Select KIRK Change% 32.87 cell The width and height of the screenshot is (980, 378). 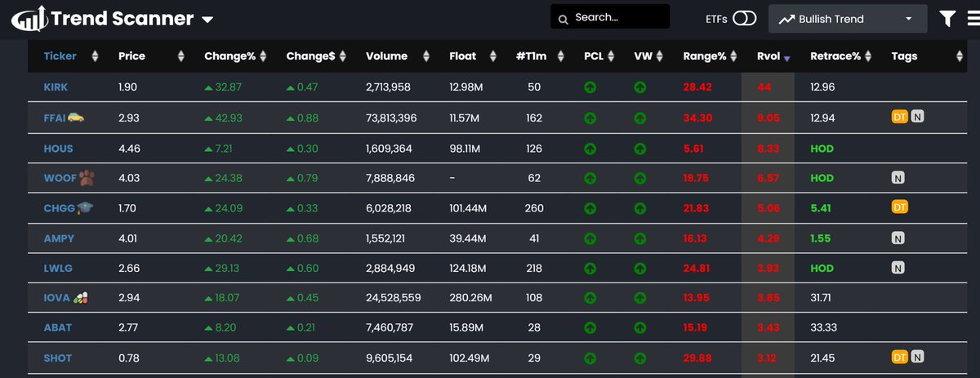[x=222, y=87]
